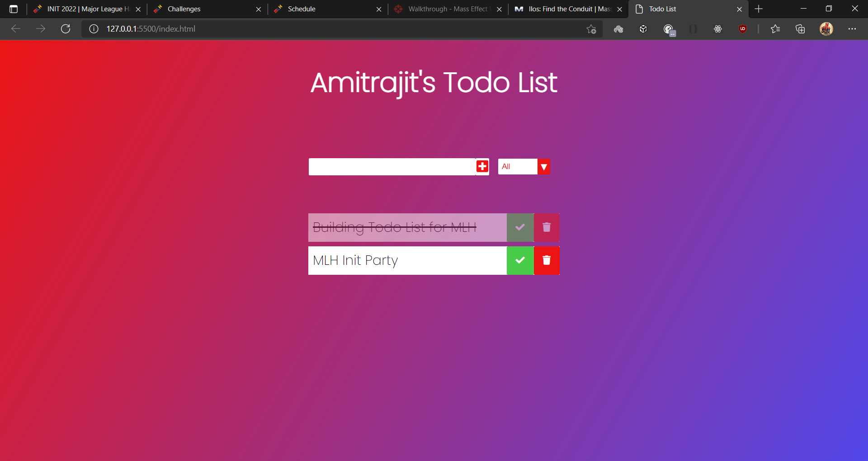This screenshot has width=868, height=461.
Task: Go back to previous page
Action: 16,29
